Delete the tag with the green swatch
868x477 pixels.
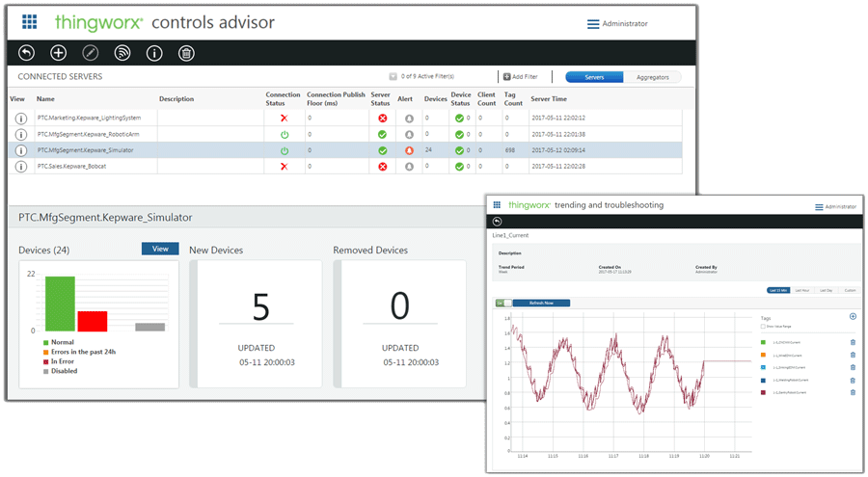[x=853, y=342]
